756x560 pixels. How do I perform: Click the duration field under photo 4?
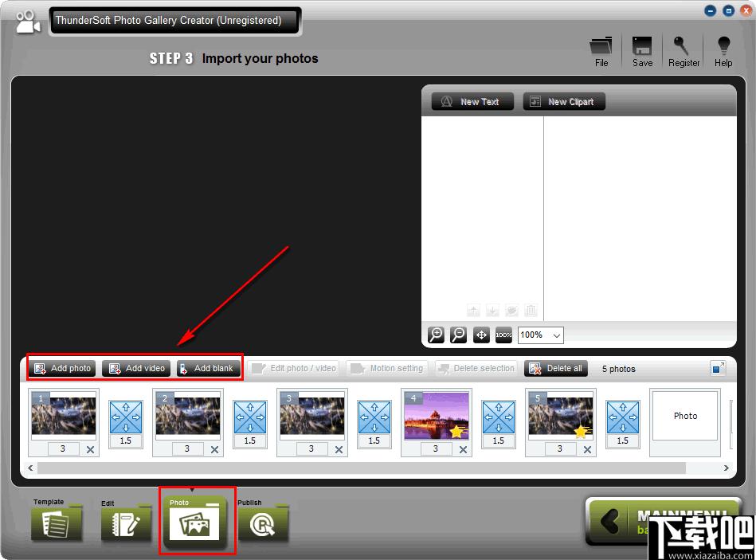tap(436, 448)
